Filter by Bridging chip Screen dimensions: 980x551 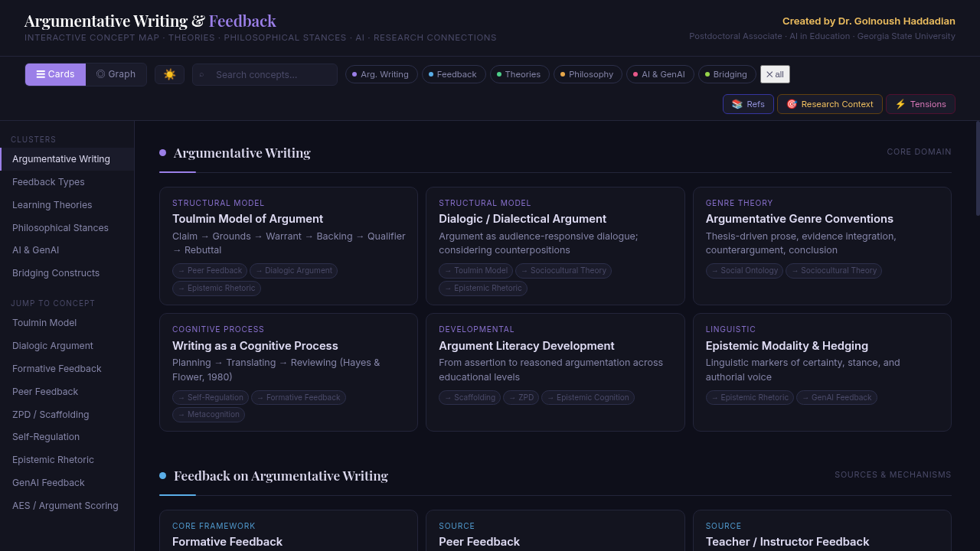pyautogui.click(x=727, y=74)
